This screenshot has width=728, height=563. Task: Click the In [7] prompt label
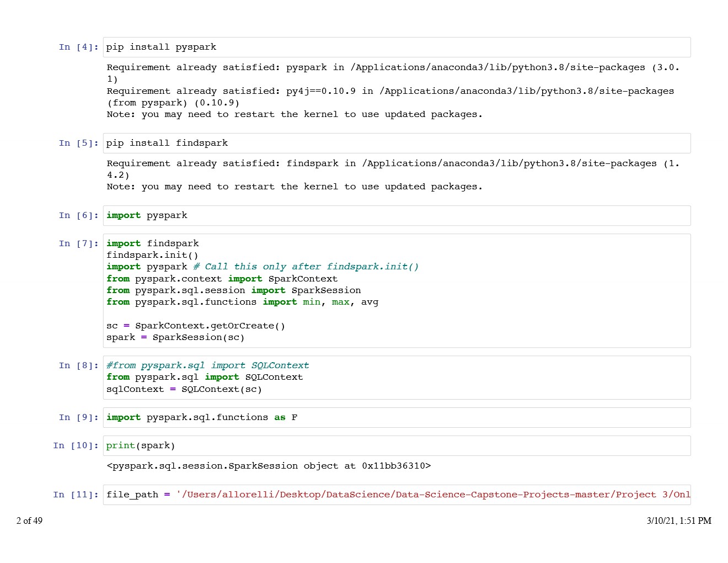tap(78, 243)
